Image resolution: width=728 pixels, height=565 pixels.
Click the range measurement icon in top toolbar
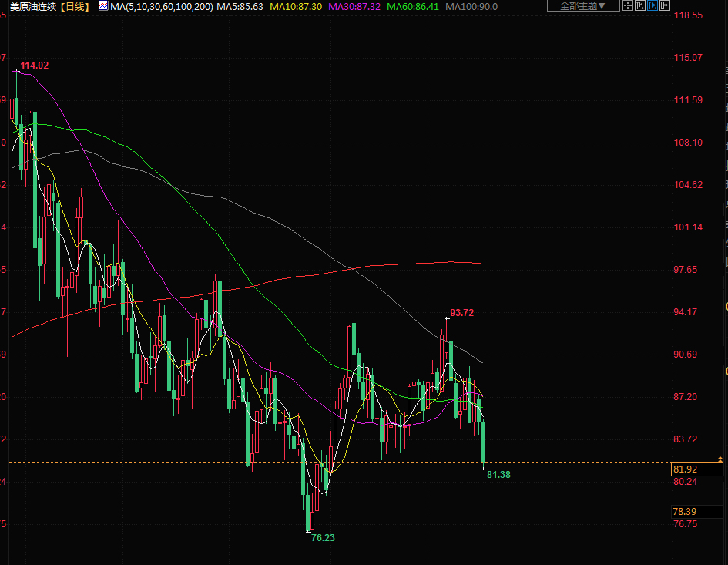pyautogui.click(x=640, y=6)
